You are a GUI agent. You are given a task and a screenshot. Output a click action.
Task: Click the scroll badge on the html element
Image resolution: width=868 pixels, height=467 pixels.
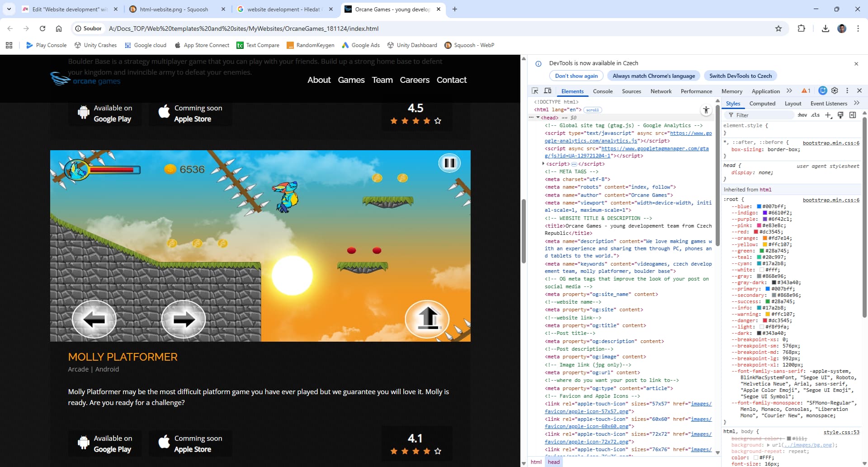[x=592, y=110]
